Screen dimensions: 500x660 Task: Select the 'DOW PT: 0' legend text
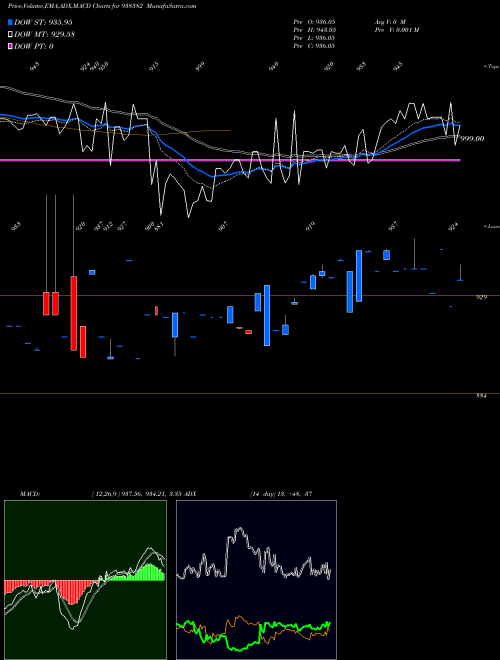pos(34,46)
